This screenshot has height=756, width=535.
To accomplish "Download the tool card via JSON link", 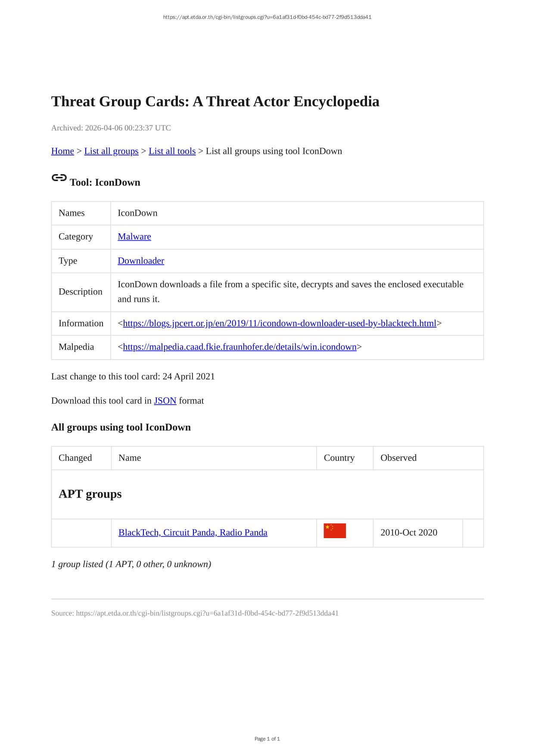I will 165,400.
